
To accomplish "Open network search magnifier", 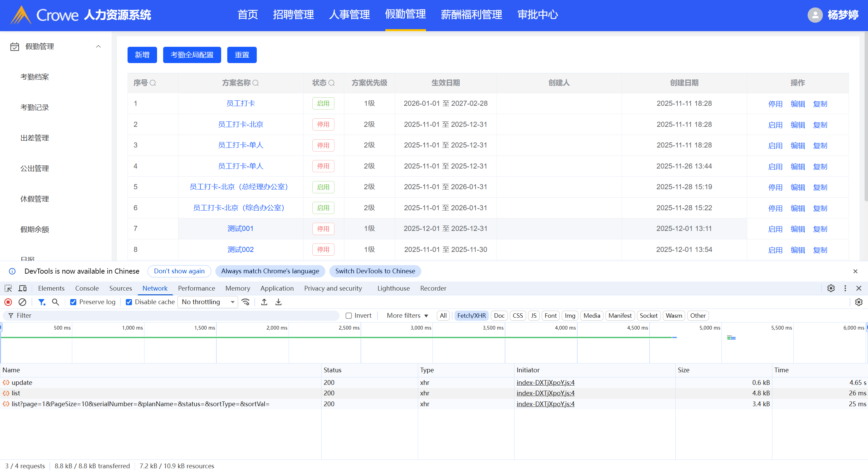I will tap(55, 302).
